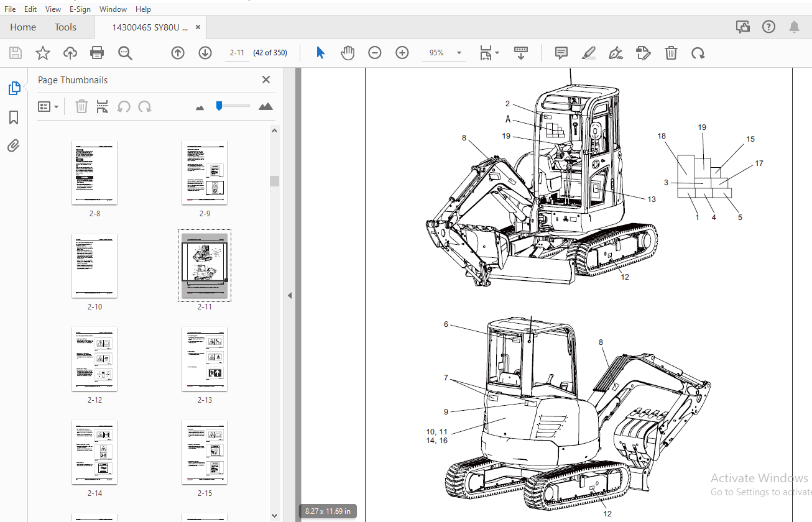Image resolution: width=812 pixels, height=522 pixels.
Task: Open the fit page options icon
Action: click(x=489, y=53)
